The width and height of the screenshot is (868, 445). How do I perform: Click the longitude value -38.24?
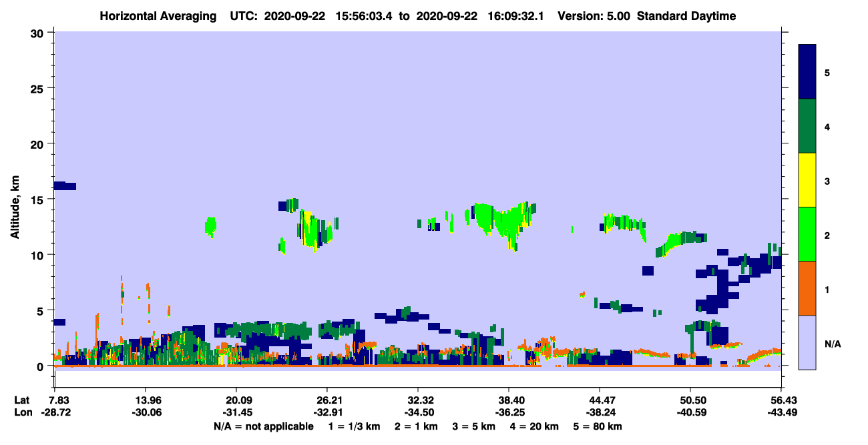click(600, 412)
